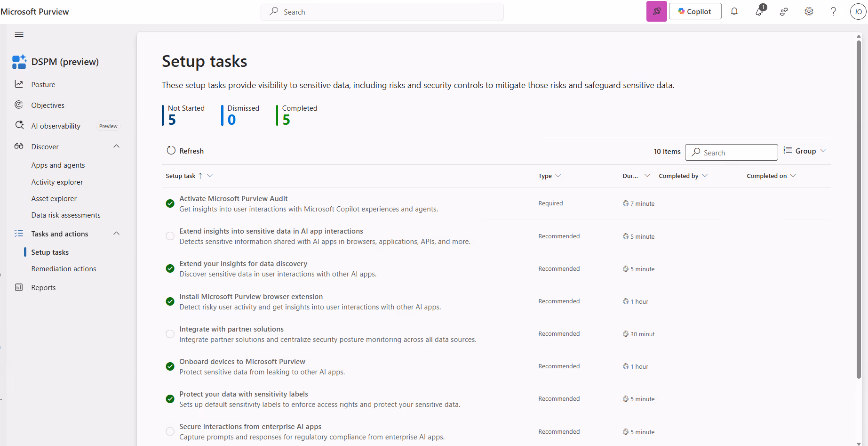
Task: Focus the top Search bar
Action: coord(382,11)
